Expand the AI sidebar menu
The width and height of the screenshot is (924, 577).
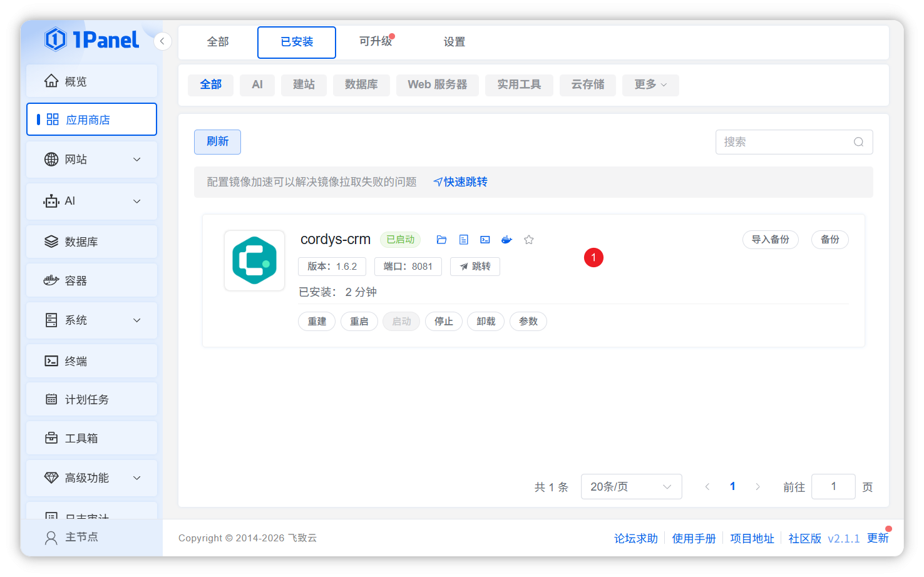[91, 201]
